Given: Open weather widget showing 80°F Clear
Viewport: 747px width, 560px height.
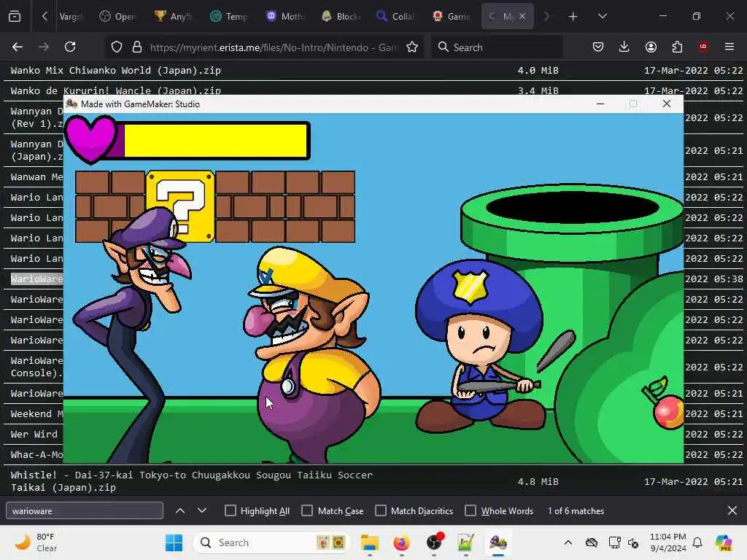Looking at the screenshot, I should [36, 542].
